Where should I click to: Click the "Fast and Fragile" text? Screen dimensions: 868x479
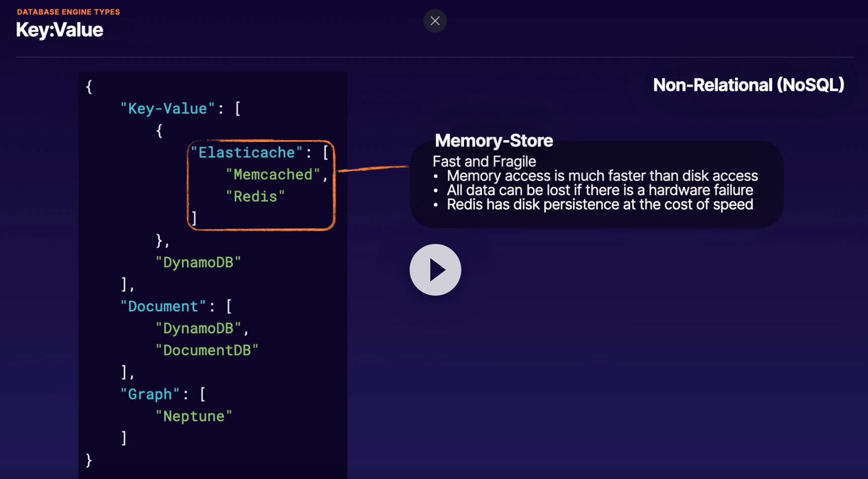pyautogui.click(x=484, y=161)
